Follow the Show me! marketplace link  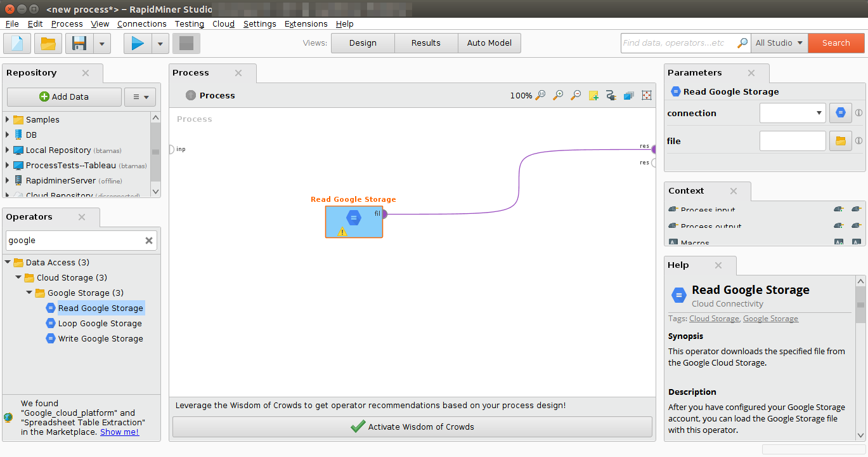coord(119,432)
